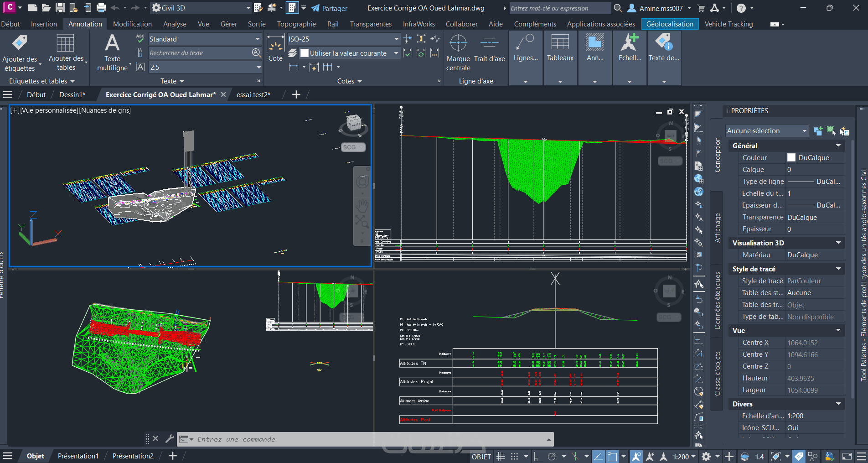Open the Tableaux panel button
The image size is (868, 463).
pos(560,50)
